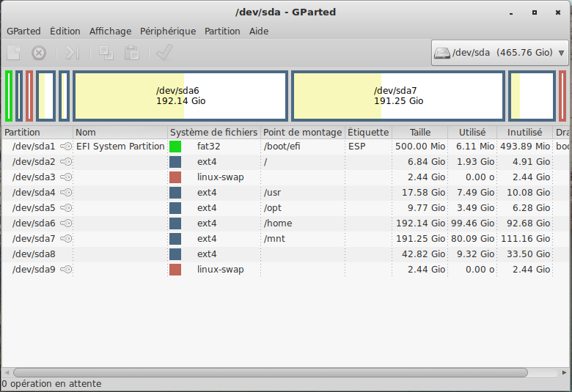Click the scrollbar right arrow
This screenshot has height=392, width=572.
[564, 372]
